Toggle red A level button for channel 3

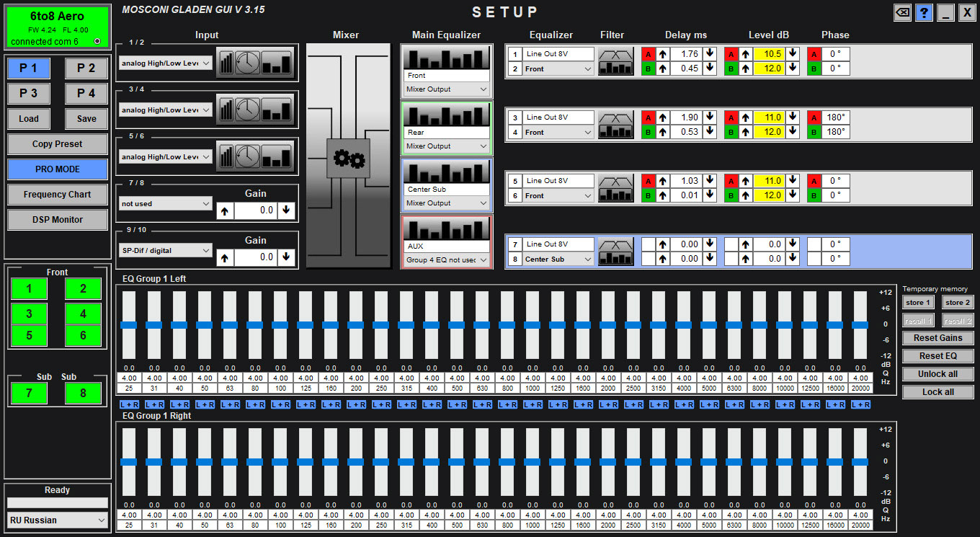coord(731,117)
